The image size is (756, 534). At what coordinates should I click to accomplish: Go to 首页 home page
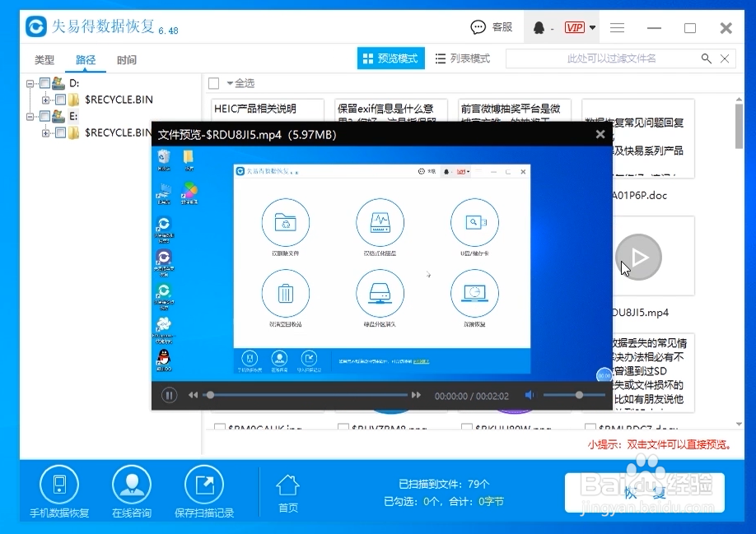(x=287, y=490)
